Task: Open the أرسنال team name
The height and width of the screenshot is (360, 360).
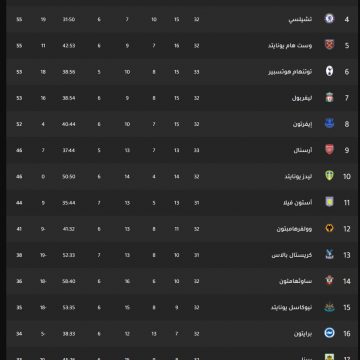Action: tap(303, 150)
